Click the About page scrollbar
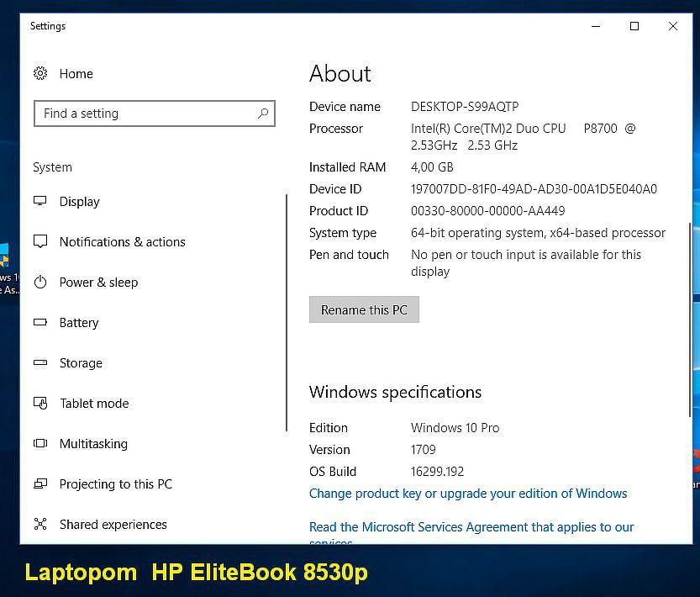 [x=690, y=320]
